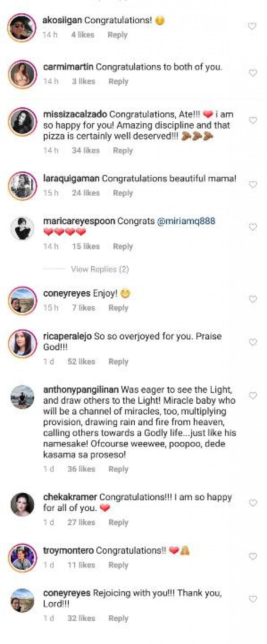Reply to missizacalzado's comment
The width and height of the screenshot is (267, 644).
point(123,151)
